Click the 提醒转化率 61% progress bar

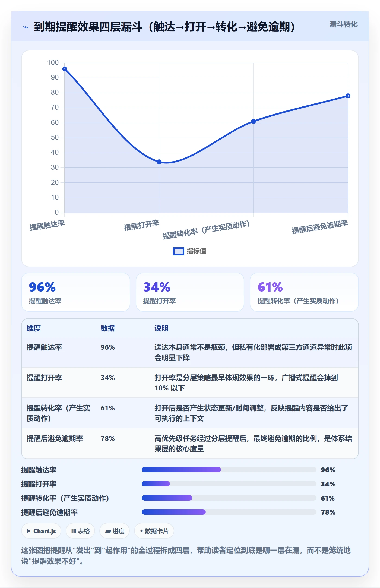(x=229, y=498)
